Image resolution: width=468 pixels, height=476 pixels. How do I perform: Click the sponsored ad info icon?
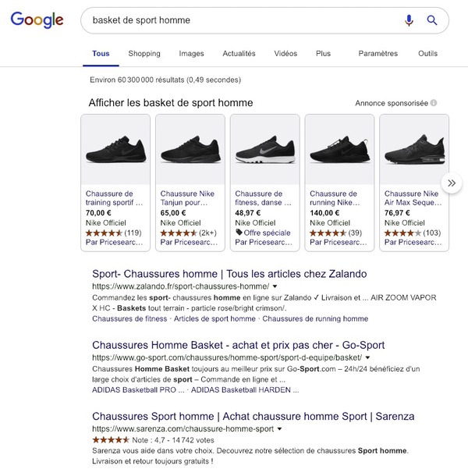coord(434,103)
